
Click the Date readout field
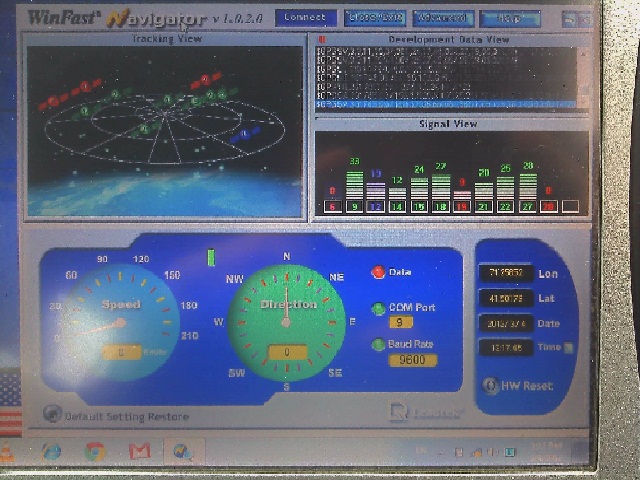[x=506, y=324]
